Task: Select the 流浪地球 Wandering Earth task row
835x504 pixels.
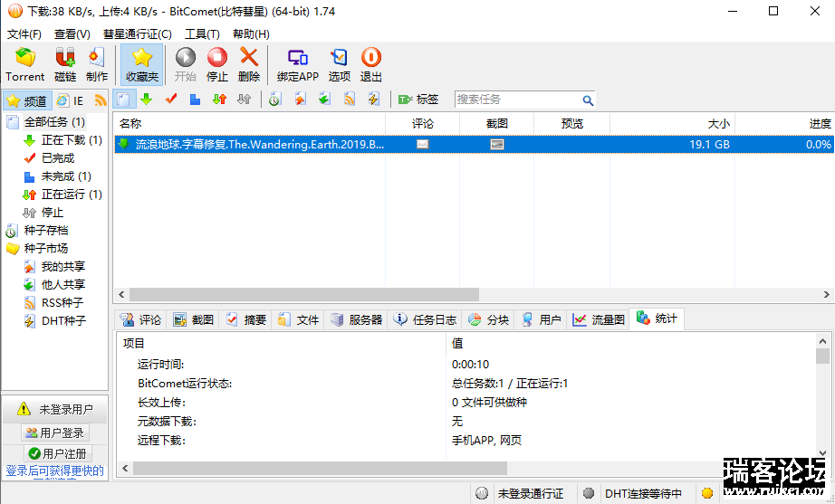Action: tap(474, 144)
